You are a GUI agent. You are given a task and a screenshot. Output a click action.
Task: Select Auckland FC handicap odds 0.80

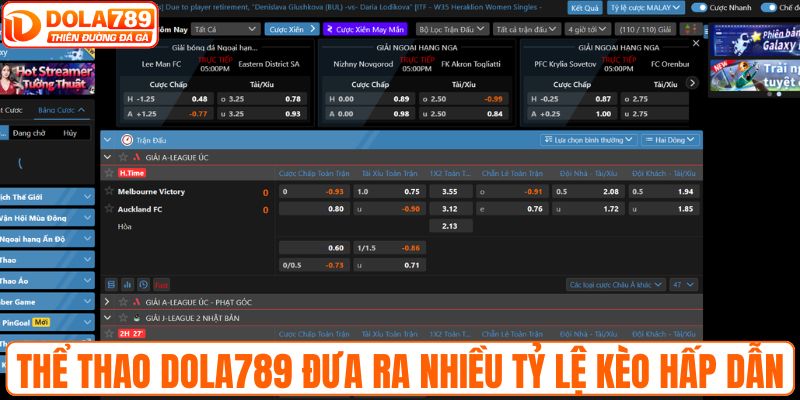[314, 209]
